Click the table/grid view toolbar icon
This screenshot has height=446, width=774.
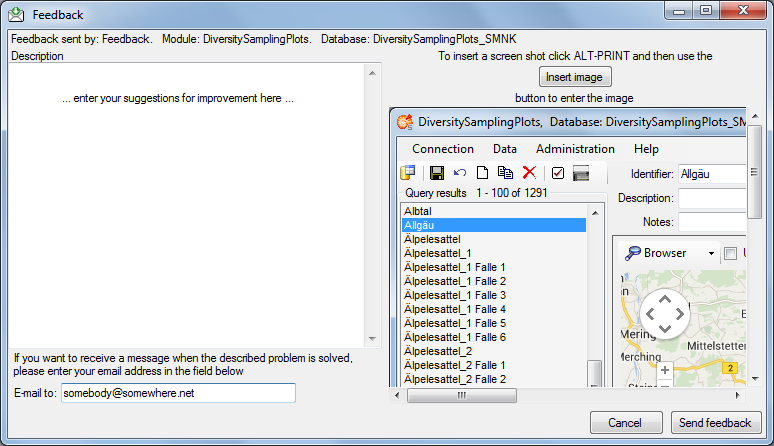click(x=408, y=173)
